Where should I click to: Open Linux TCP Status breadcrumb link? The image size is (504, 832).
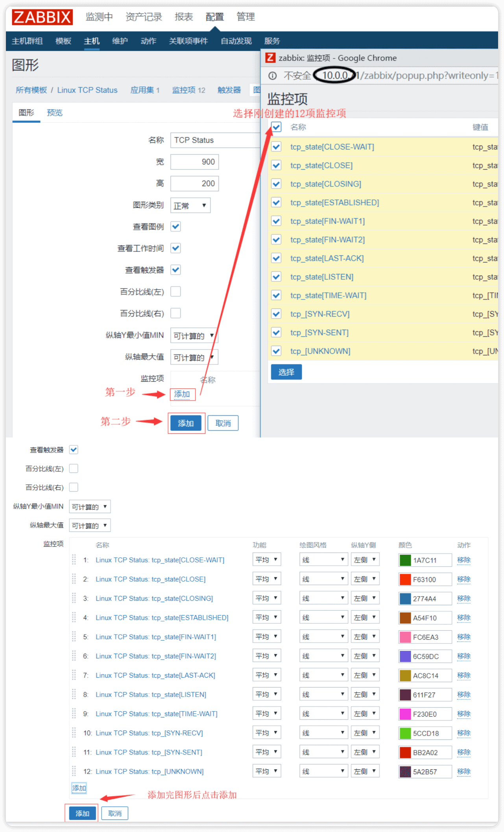(x=87, y=90)
